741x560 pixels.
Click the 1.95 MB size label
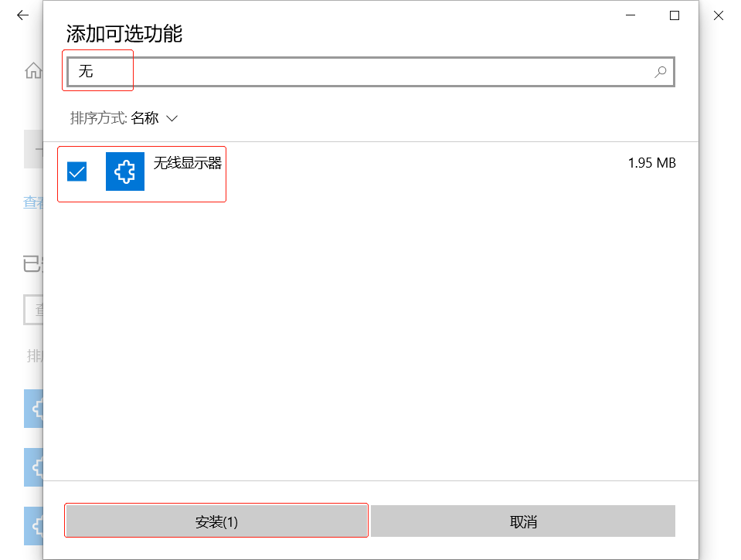click(652, 162)
